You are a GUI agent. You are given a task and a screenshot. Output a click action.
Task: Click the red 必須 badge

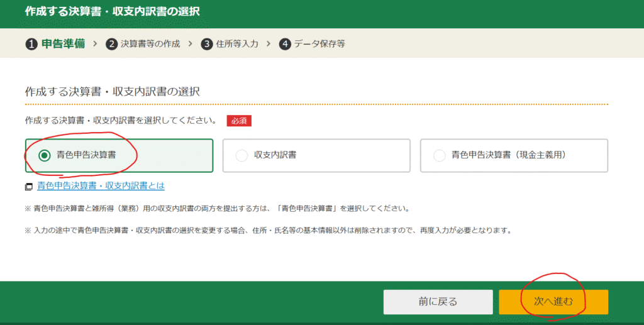point(239,121)
